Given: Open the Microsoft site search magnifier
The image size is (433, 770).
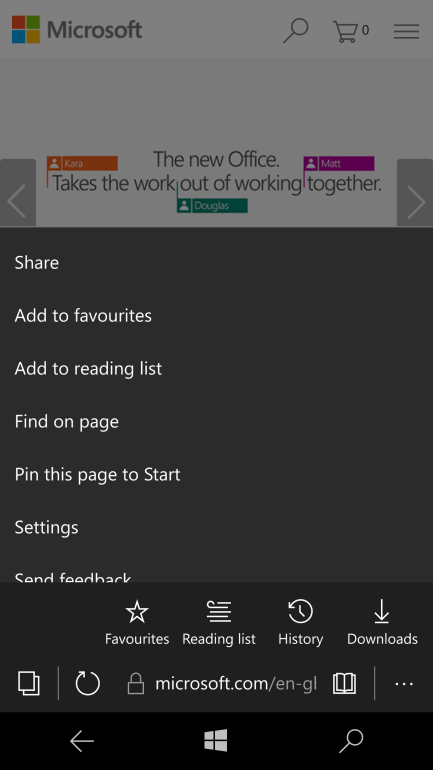Looking at the screenshot, I should [x=296, y=30].
